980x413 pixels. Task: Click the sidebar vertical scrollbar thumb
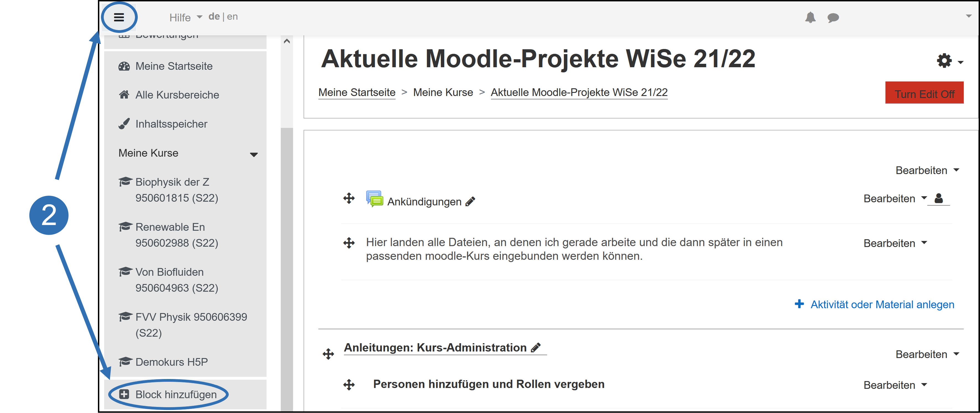287,269
